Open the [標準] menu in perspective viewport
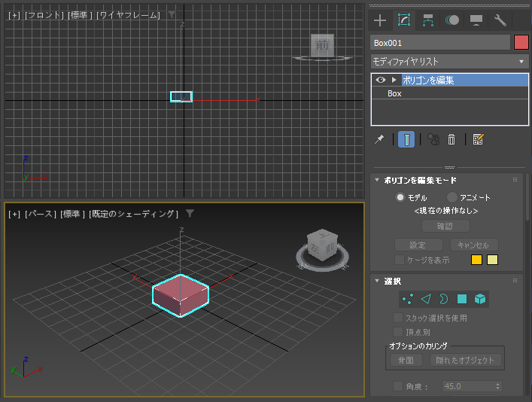532x402 pixels. pos(72,214)
